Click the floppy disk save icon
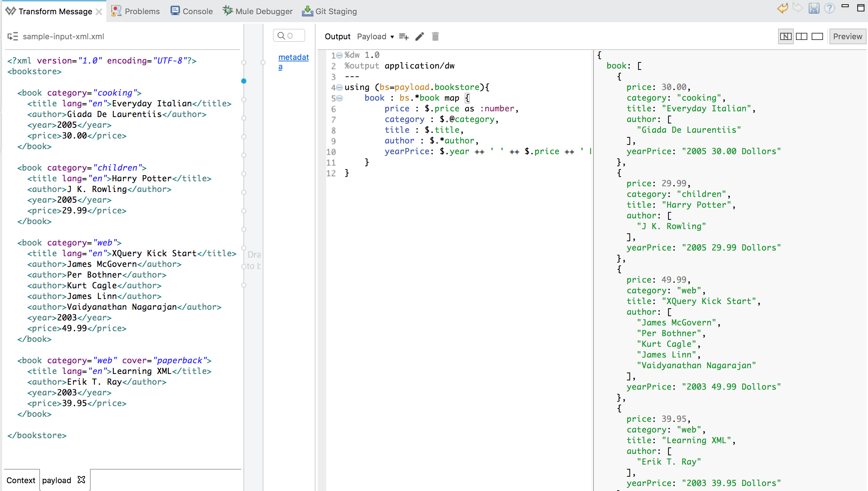This screenshot has width=868, height=491. (x=814, y=9)
